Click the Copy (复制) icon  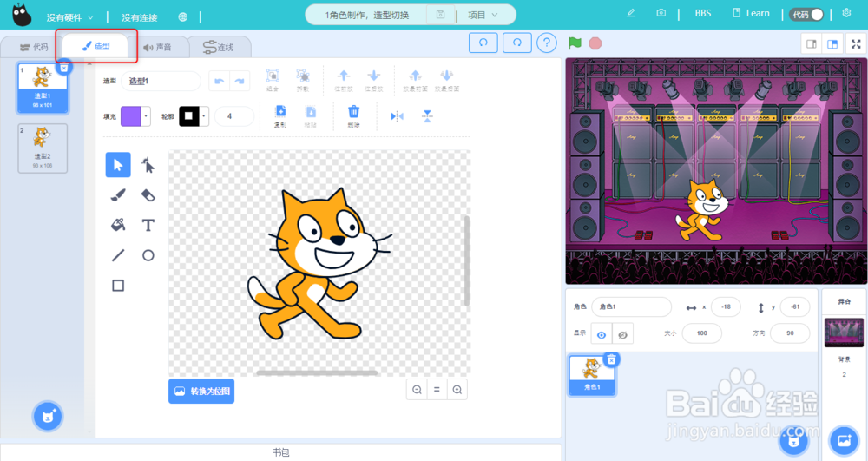280,116
